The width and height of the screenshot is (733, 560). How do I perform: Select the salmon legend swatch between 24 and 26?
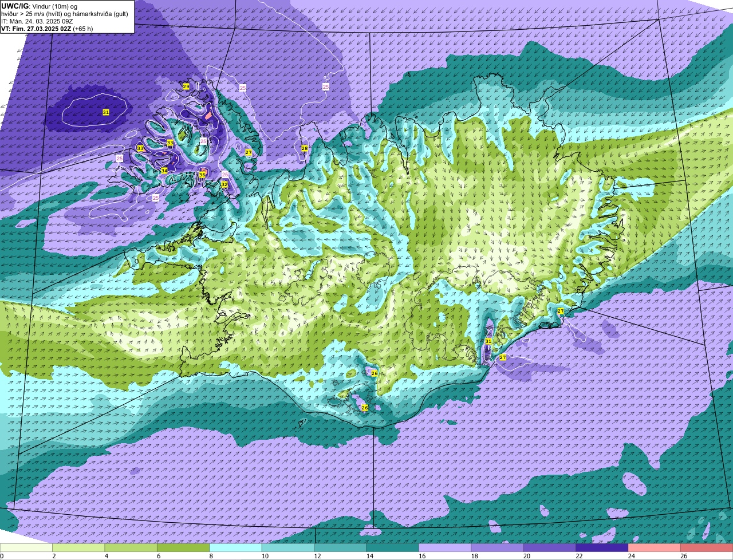[x=655, y=548]
